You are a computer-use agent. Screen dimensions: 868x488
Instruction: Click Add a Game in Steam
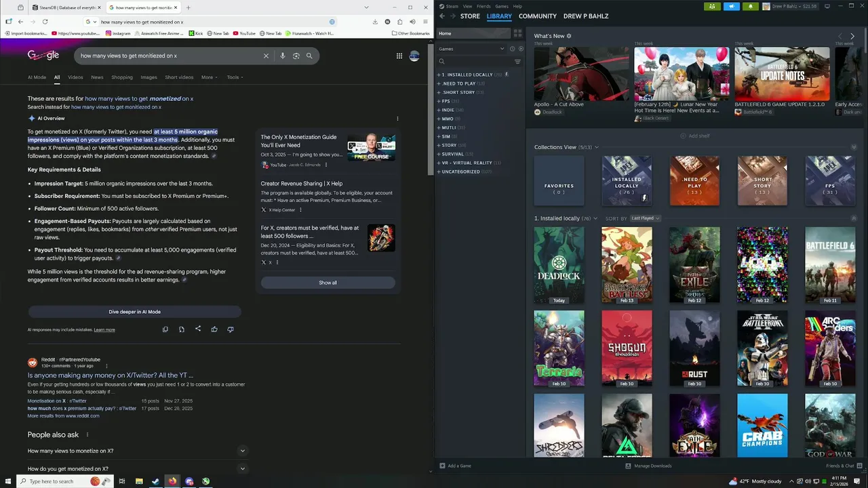[455, 466]
